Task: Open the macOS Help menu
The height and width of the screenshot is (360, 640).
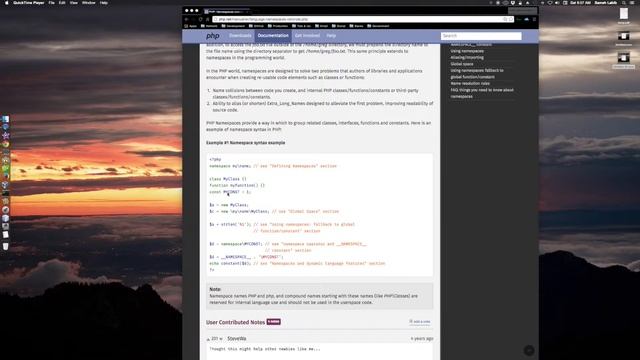Action: click(x=104, y=3)
